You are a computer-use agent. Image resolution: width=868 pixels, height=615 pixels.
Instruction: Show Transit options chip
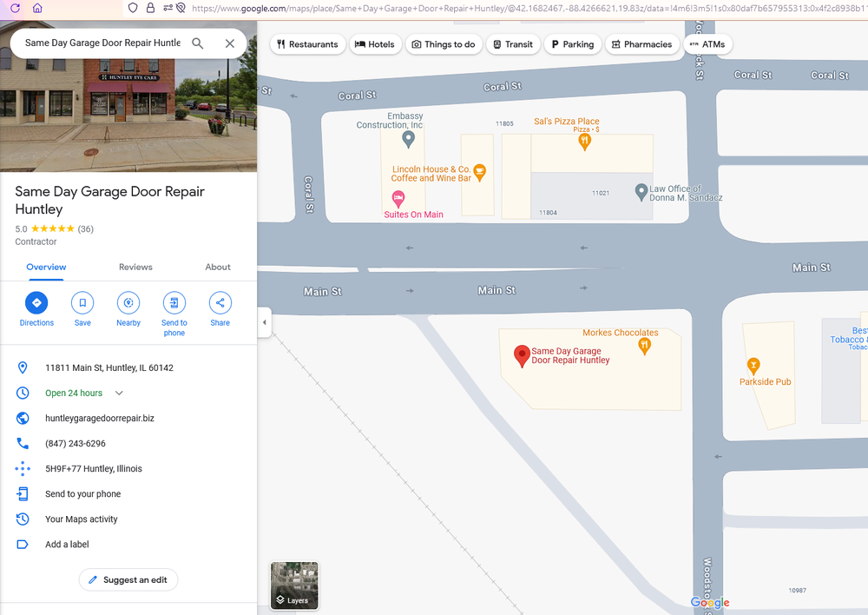point(513,44)
